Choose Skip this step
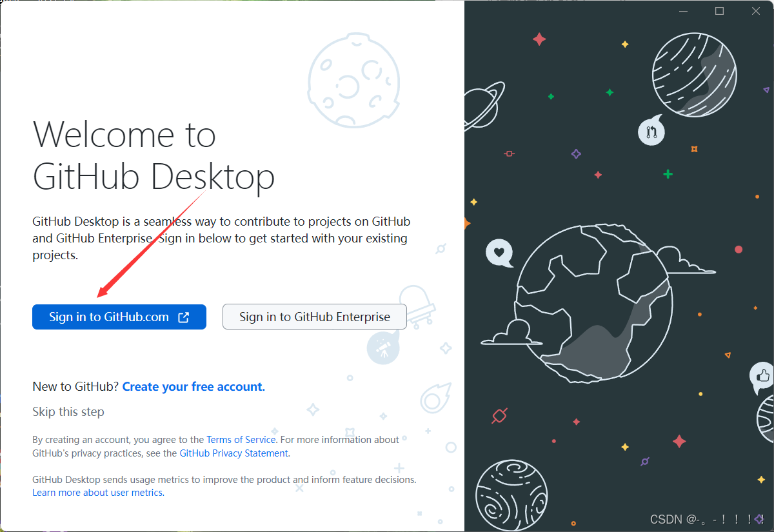The image size is (774, 532). tap(68, 412)
